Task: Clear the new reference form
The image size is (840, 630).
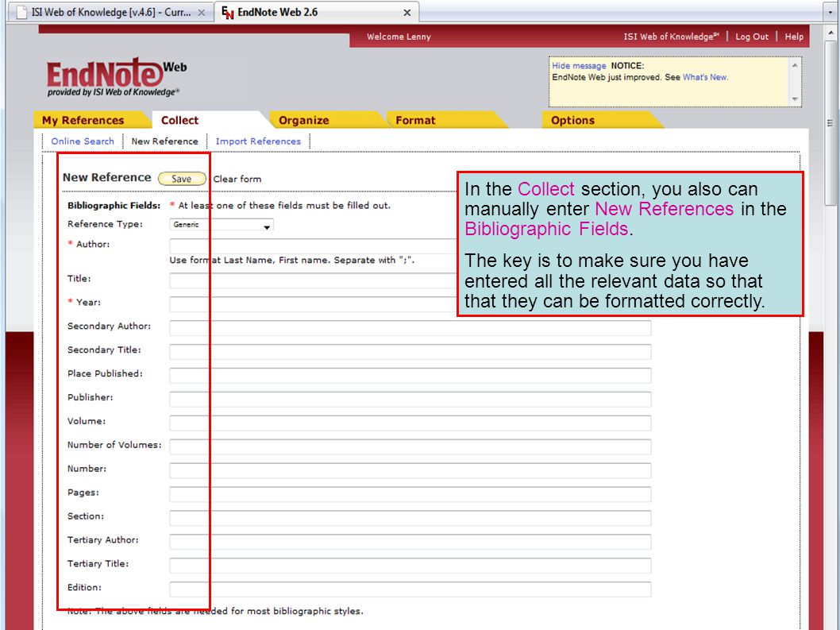Action: click(237, 179)
